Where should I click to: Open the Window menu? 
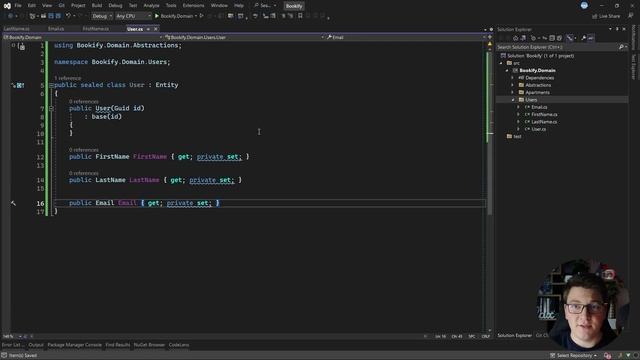point(219,6)
